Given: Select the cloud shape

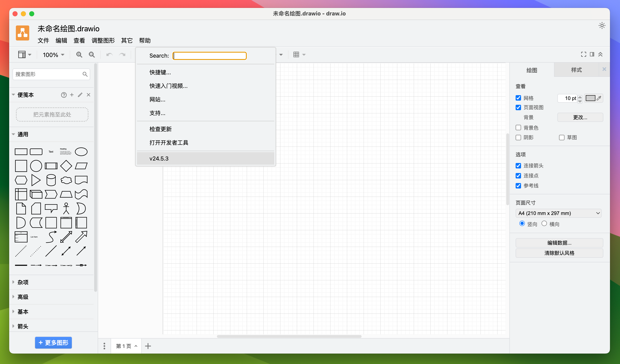Looking at the screenshot, I should [x=66, y=180].
